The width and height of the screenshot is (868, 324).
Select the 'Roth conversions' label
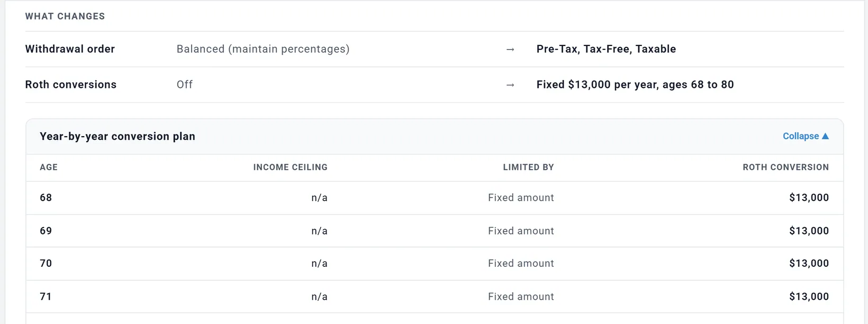71,84
